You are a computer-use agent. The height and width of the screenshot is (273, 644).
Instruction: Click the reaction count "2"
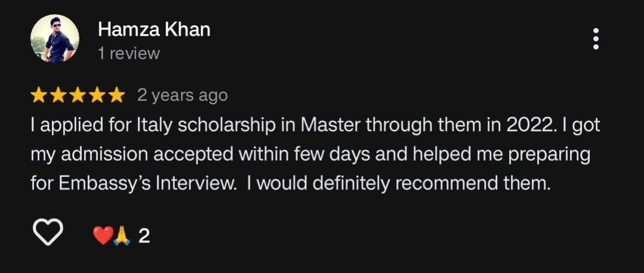[144, 237]
